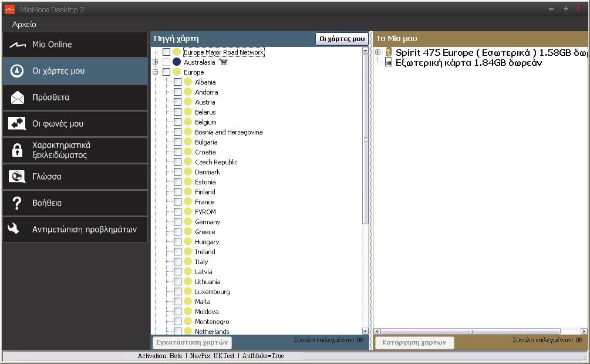Screen dimensions: 590x364
Task: Select the Netherlands map row
Action: click(x=212, y=331)
